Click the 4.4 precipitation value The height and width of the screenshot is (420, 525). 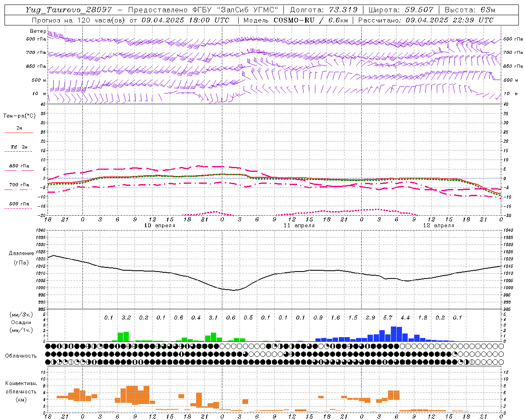click(405, 318)
